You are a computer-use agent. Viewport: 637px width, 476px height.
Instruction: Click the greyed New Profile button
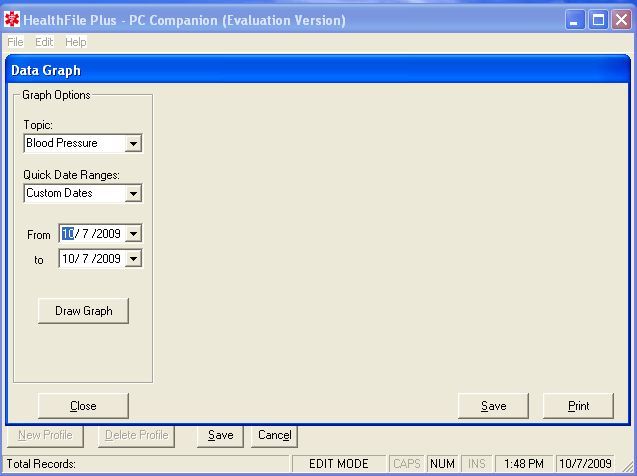45,436
